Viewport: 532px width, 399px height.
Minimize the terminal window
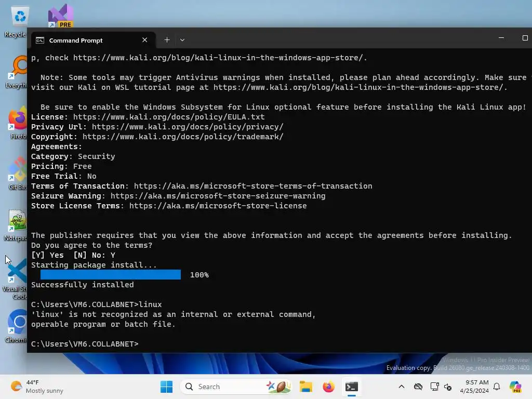tap(501, 38)
